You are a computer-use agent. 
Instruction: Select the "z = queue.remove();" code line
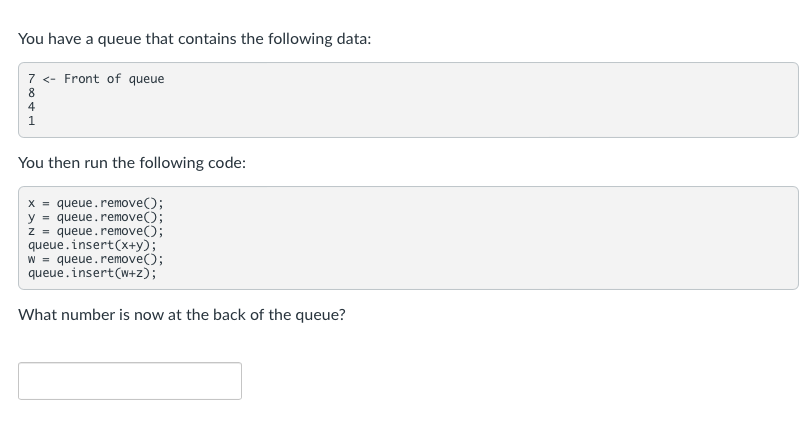click(96, 231)
